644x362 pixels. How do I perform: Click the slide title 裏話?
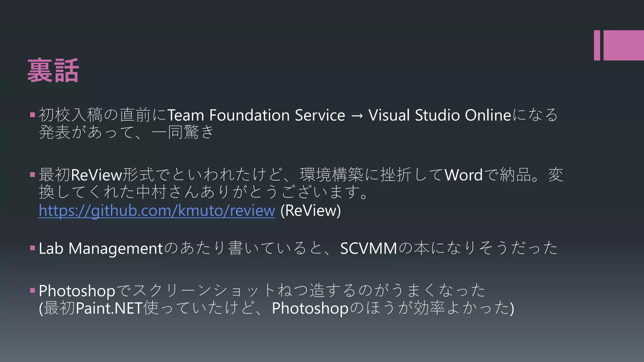(x=53, y=71)
